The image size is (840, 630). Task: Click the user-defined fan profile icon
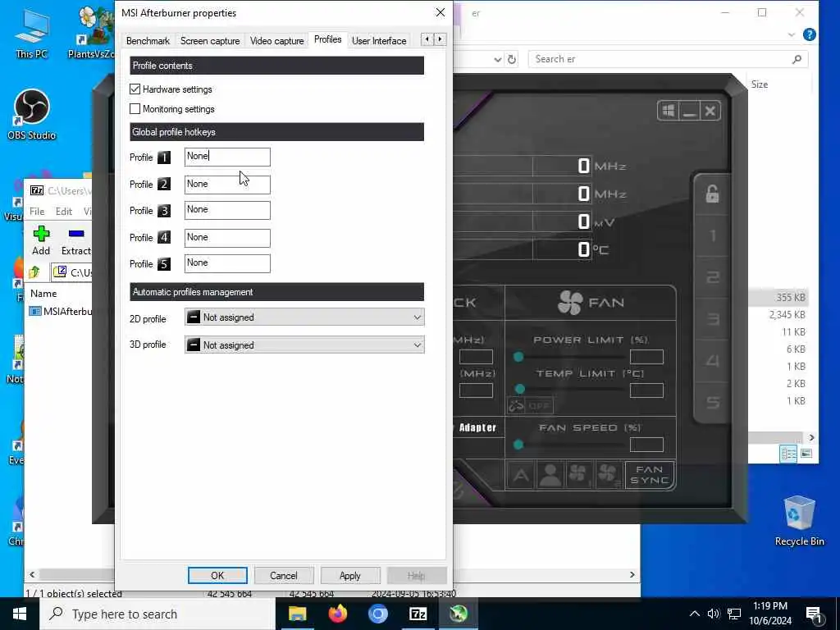coord(550,475)
